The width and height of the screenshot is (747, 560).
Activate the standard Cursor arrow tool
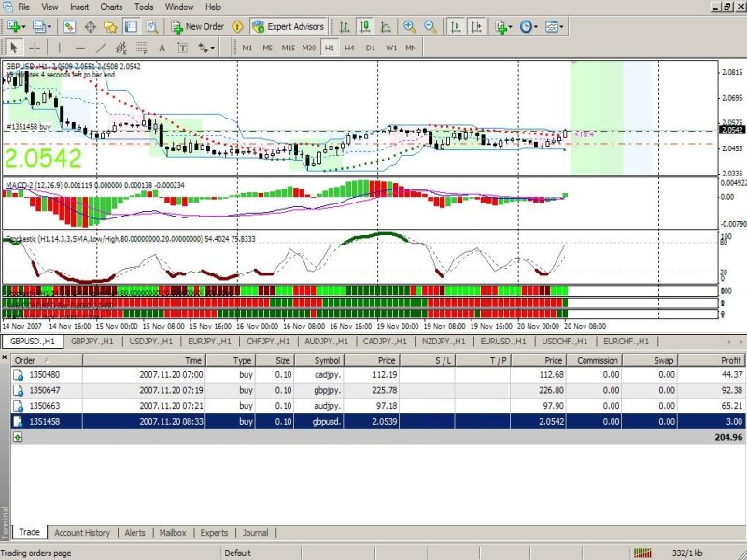tap(13, 48)
